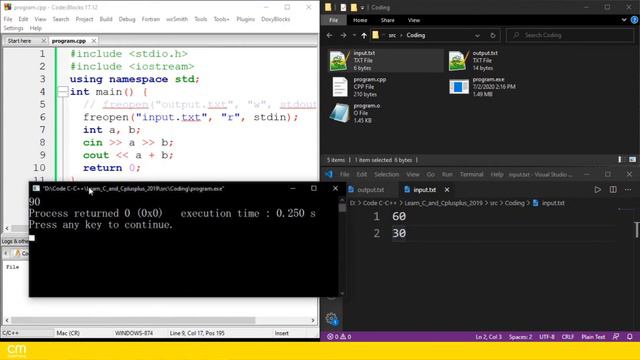Viewport: 640px width, 360px height.
Task: Switch Explorer to details view
Action: pos(620,160)
